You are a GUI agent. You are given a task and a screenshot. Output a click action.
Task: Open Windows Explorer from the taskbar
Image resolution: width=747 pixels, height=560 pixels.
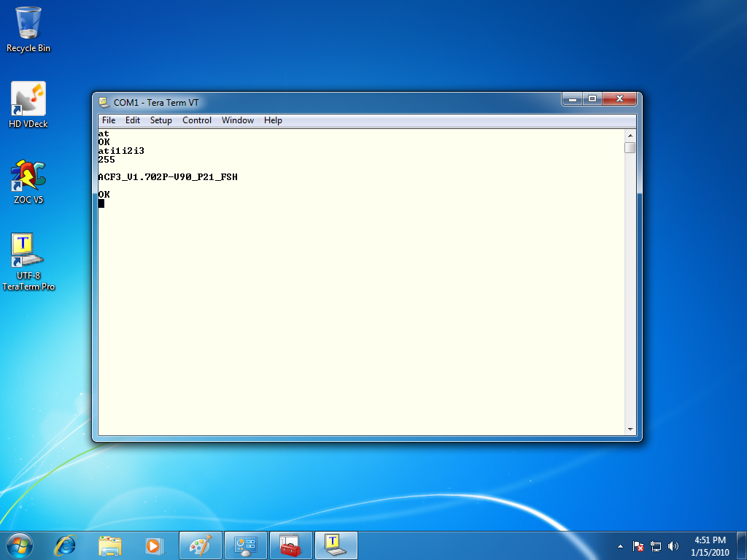(110, 545)
